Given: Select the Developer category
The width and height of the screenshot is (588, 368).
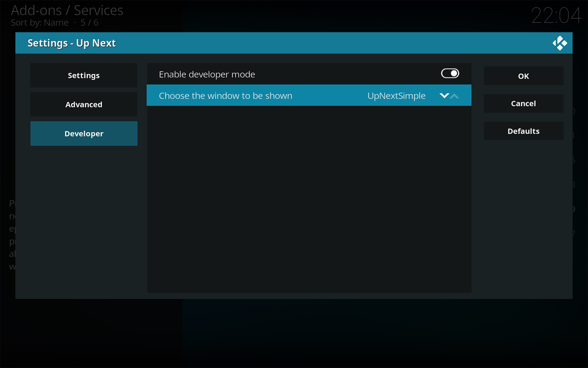Looking at the screenshot, I should (x=84, y=133).
